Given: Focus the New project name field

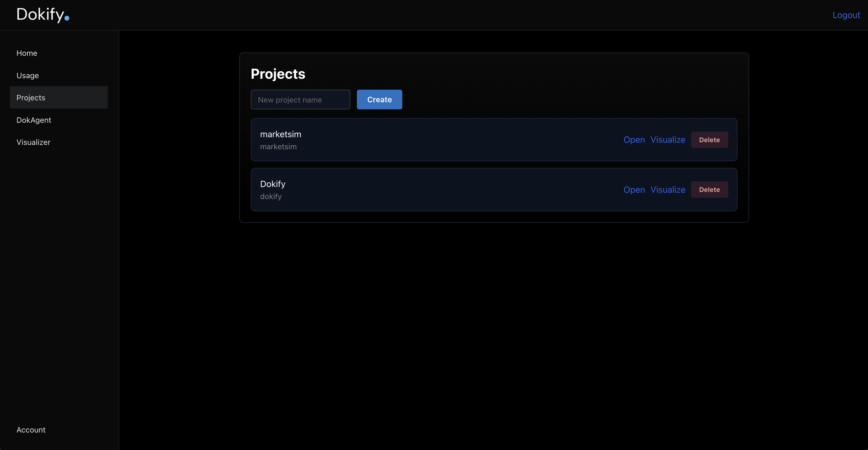Looking at the screenshot, I should (300, 100).
